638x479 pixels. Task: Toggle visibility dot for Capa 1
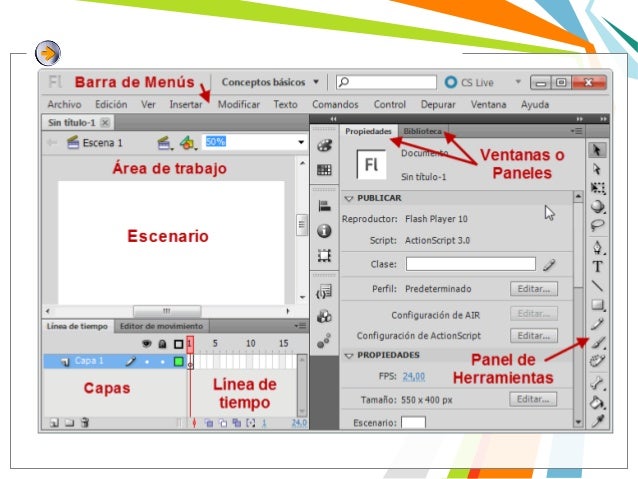147,361
